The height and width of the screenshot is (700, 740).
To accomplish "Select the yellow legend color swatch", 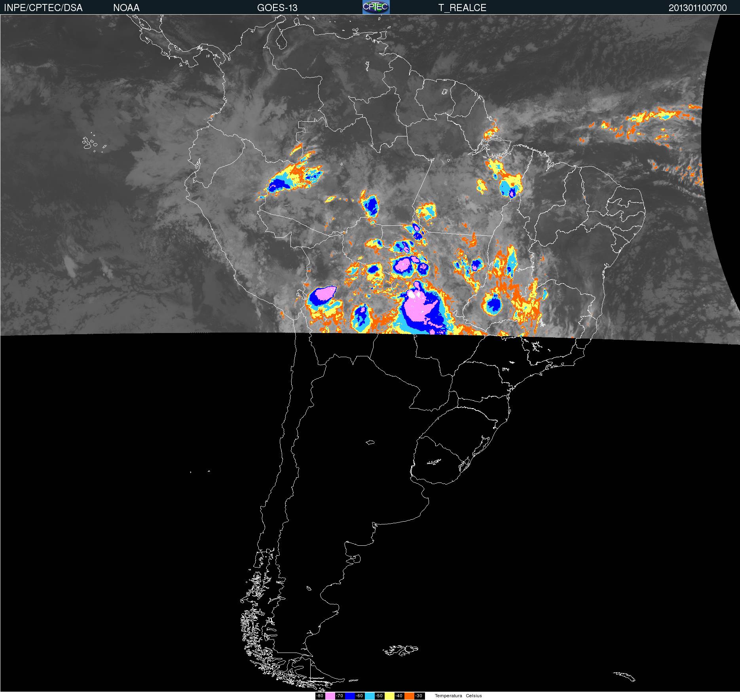I will click(389, 696).
